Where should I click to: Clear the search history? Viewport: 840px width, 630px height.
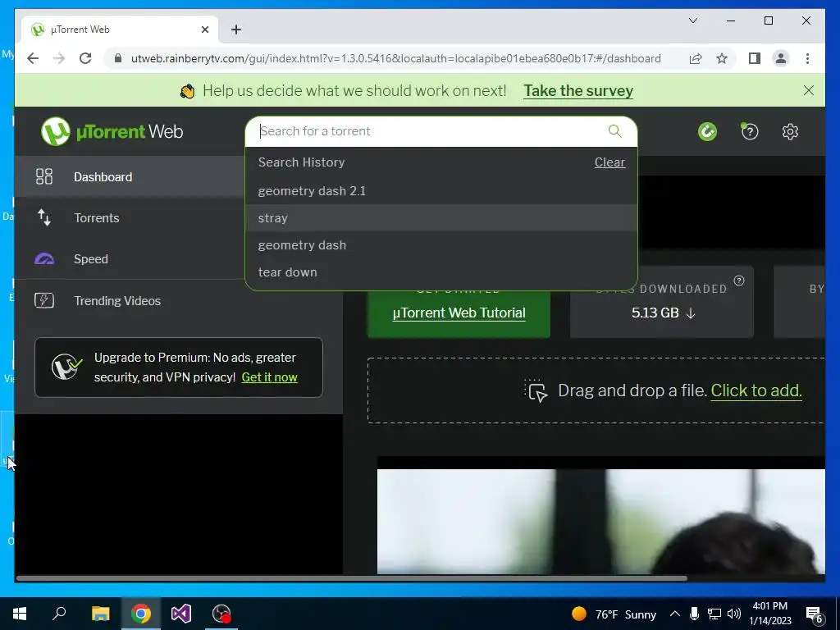click(609, 162)
